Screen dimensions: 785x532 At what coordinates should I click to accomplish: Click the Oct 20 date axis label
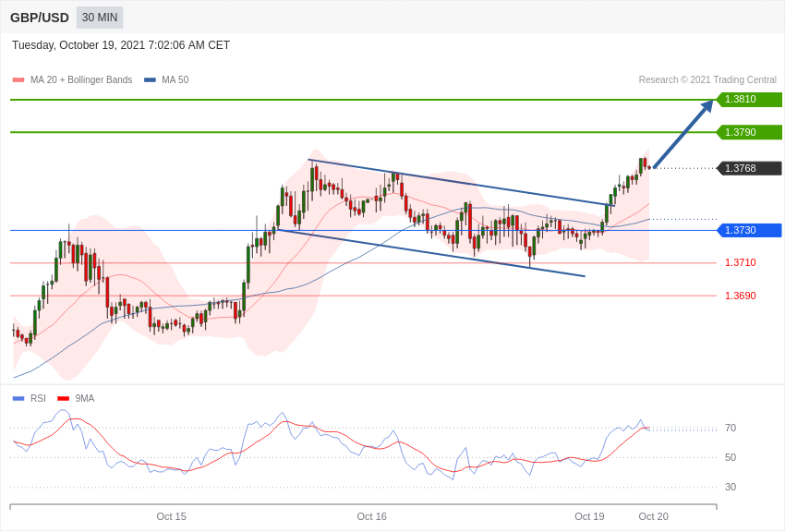pos(653,516)
